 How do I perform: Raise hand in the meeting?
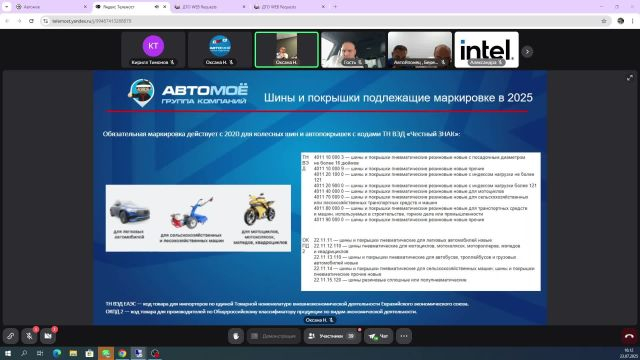[x=236, y=336]
